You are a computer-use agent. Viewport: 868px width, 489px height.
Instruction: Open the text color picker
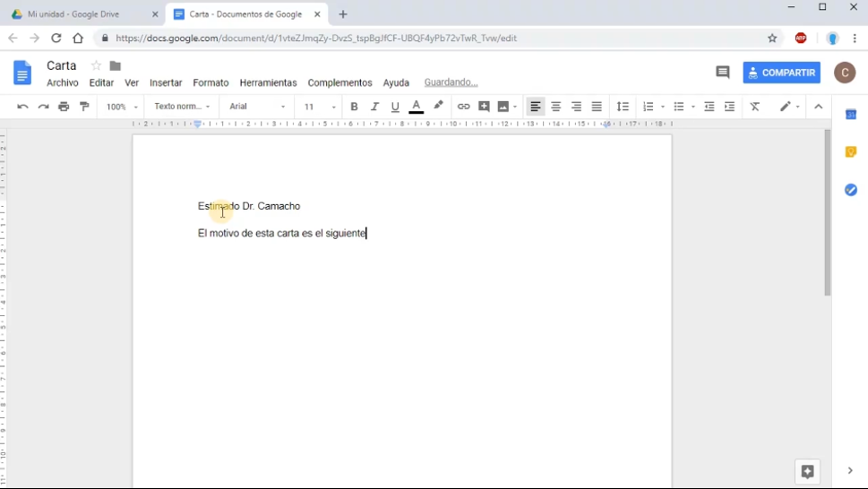[416, 107]
